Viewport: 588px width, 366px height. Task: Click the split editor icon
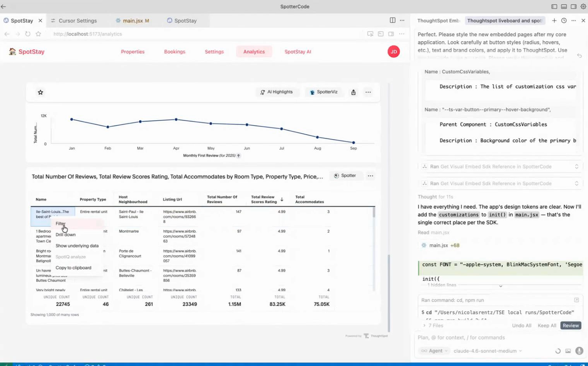tap(393, 20)
